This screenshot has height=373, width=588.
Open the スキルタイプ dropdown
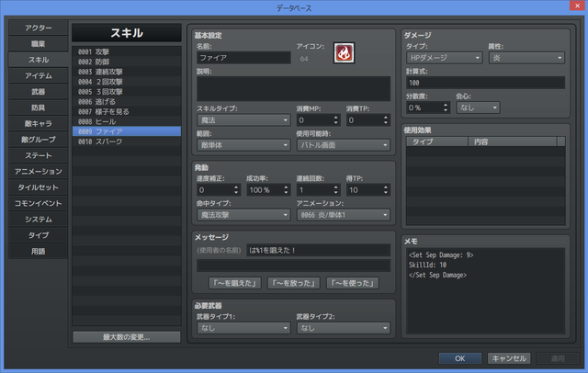(x=243, y=120)
